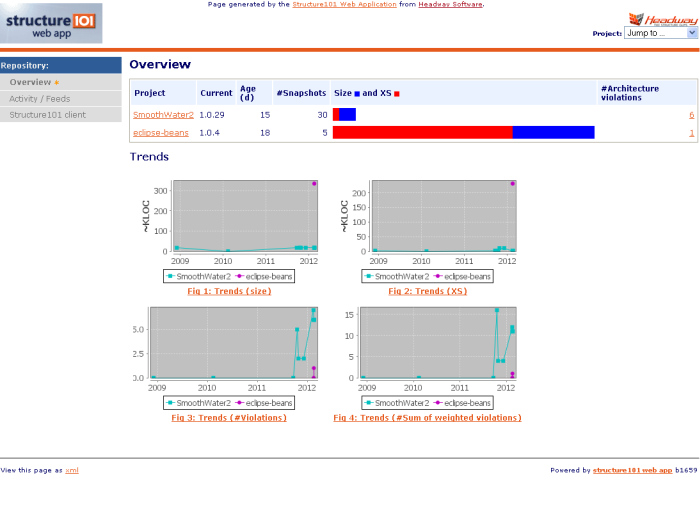Open eclipse-beans architecture violations count 1
700x508 pixels.
pyautogui.click(x=692, y=133)
